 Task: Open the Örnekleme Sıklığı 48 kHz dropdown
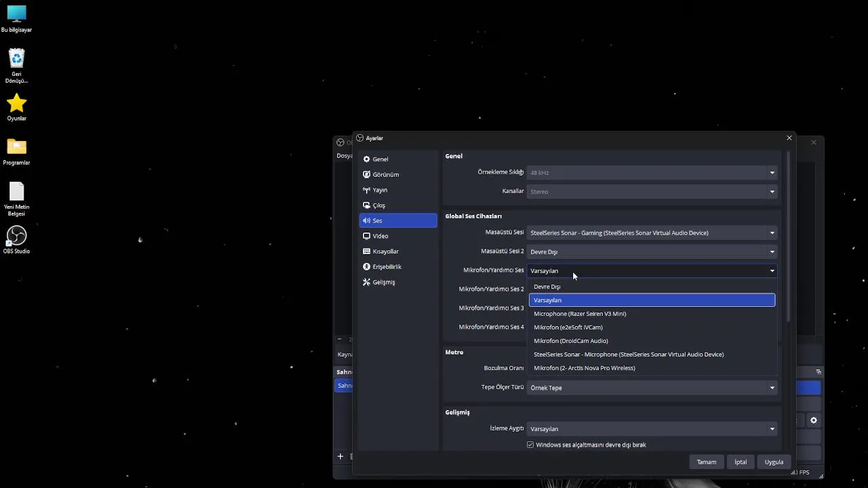click(x=652, y=173)
